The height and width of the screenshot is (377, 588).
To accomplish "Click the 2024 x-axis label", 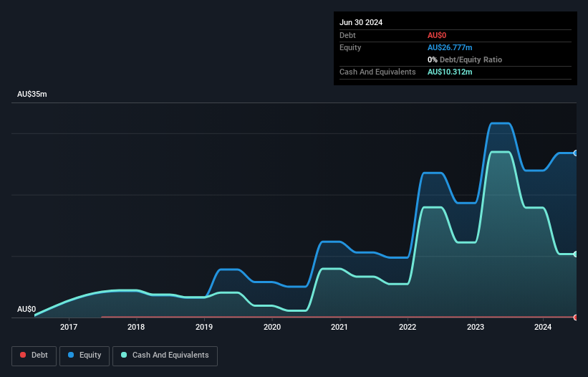I will pyautogui.click(x=543, y=327).
